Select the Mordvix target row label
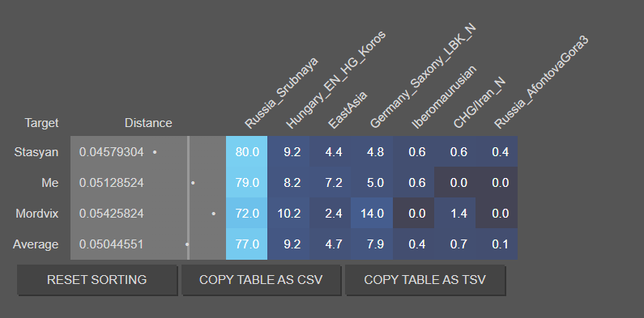 (x=37, y=214)
